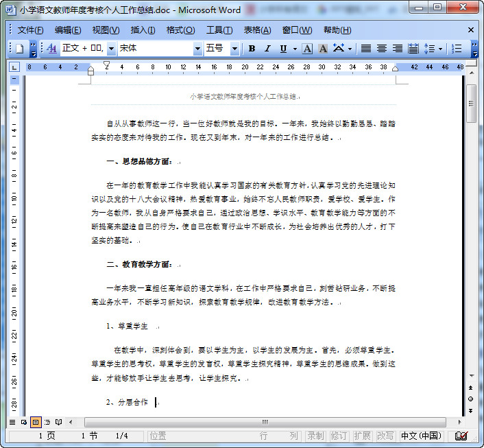Click the New Blank Document icon
The width and height of the screenshot is (484, 448).
click(x=20, y=49)
